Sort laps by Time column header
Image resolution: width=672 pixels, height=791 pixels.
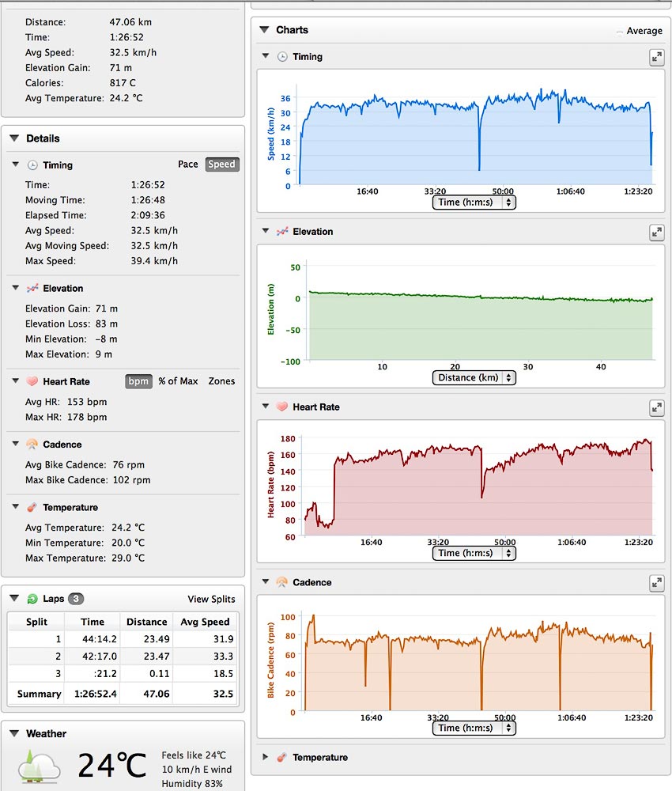tap(92, 622)
